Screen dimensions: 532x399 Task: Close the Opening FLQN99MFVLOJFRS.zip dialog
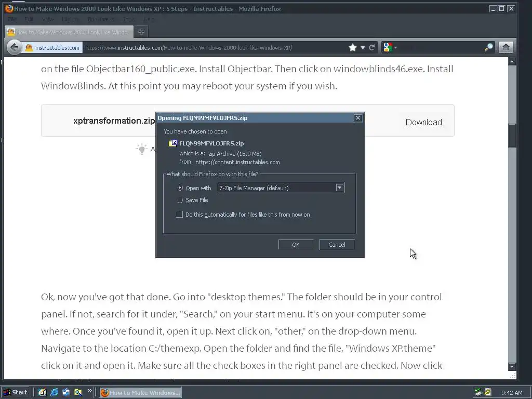357,118
